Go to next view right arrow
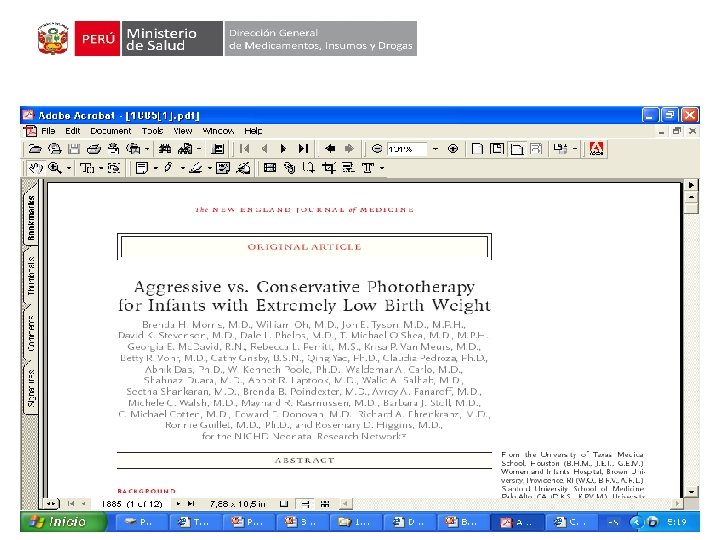The image size is (720, 540). [349, 149]
